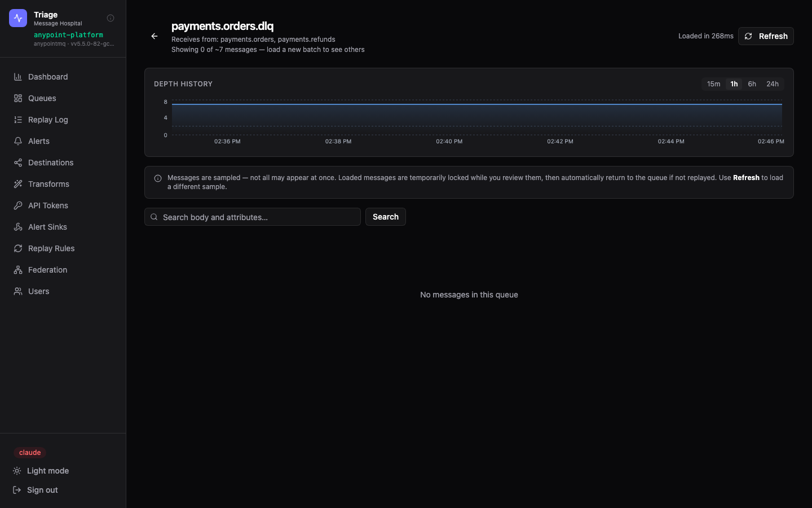Click the Alert Sinks webhook icon
Viewport: 812px width, 508px height.
[x=18, y=227]
